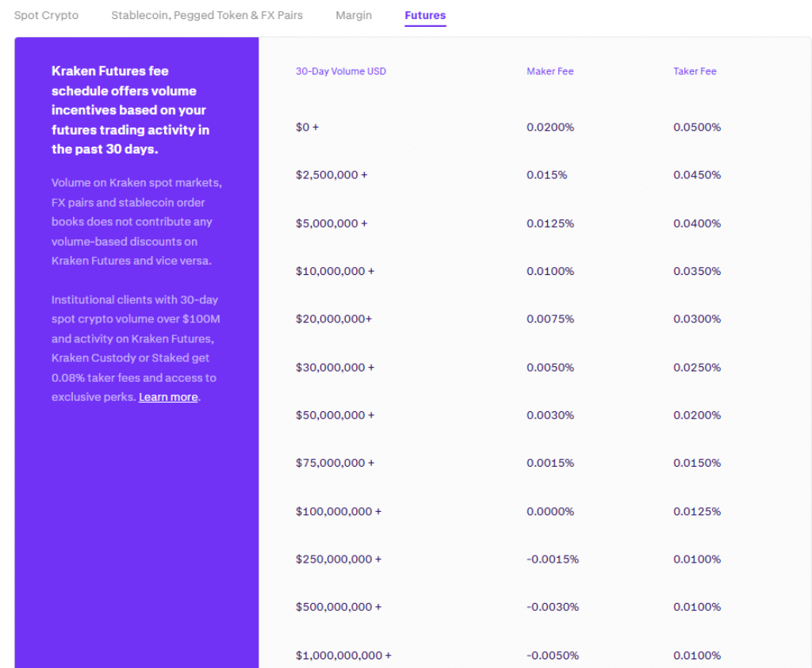The width and height of the screenshot is (812, 668).
Task: Select the Margin tab
Action: click(354, 15)
